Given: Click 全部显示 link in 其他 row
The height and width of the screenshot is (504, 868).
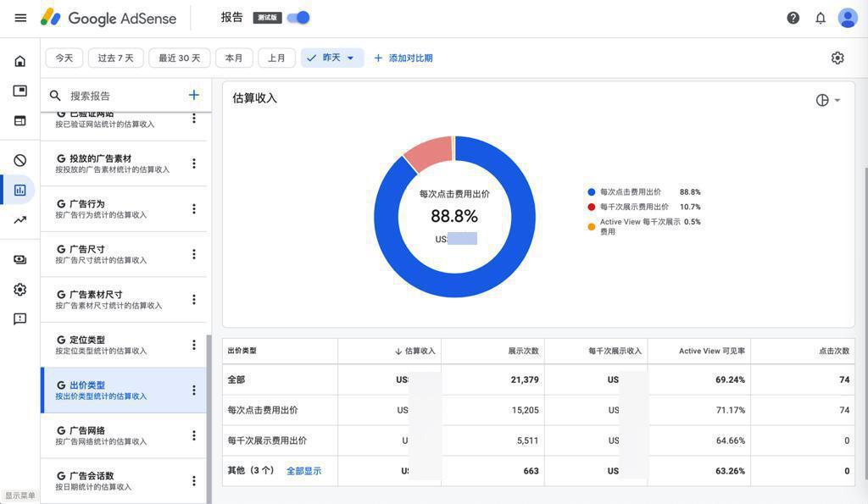Looking at the screenshot, I should point(304,471).
